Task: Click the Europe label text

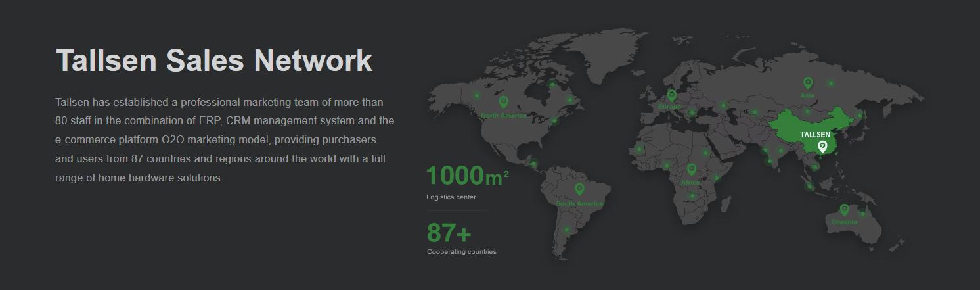Action: (x=670, y=107)
